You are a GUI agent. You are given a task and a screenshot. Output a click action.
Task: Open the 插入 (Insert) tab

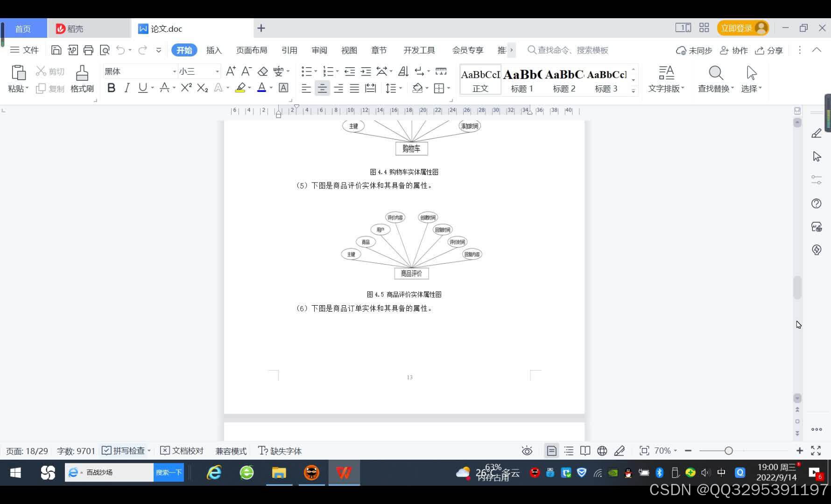pos(214,50)
